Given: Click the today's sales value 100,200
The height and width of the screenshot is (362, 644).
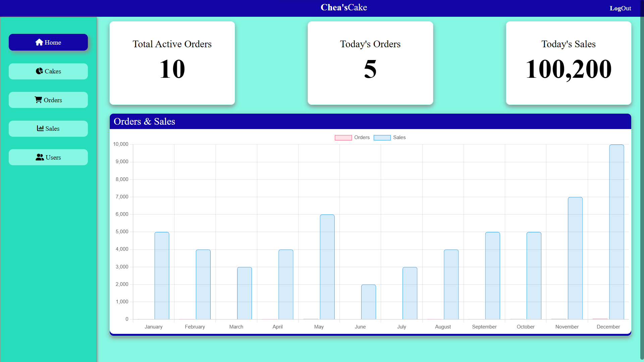Looking at the screenshot, I should click(x=569, y=69).
